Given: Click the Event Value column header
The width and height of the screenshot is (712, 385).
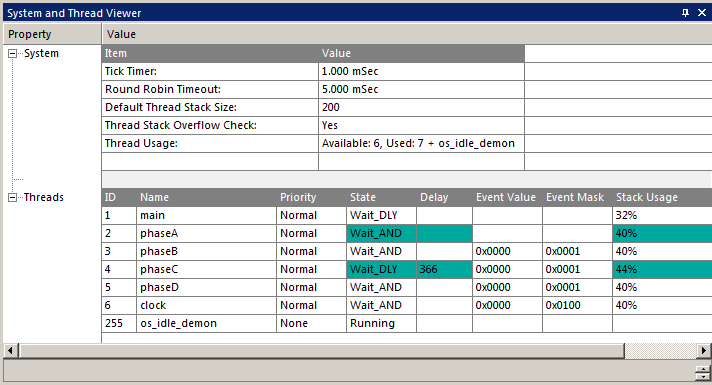Looking at the screenshot, I should (507, 197).
